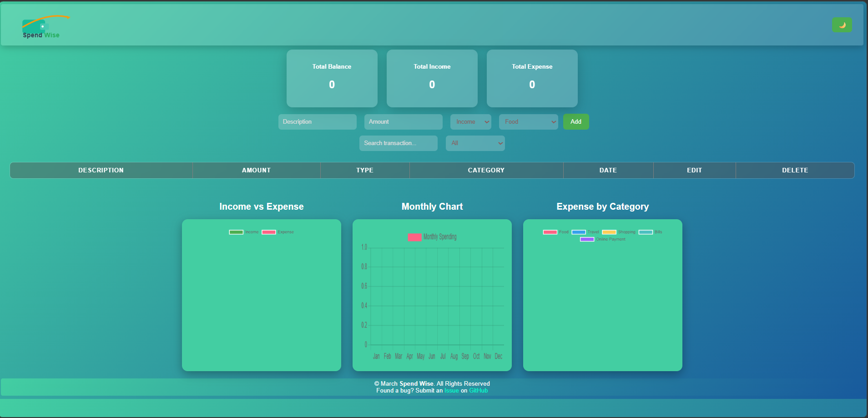
Task: Open the Issue link in footer
Action: tap(451, 391)
